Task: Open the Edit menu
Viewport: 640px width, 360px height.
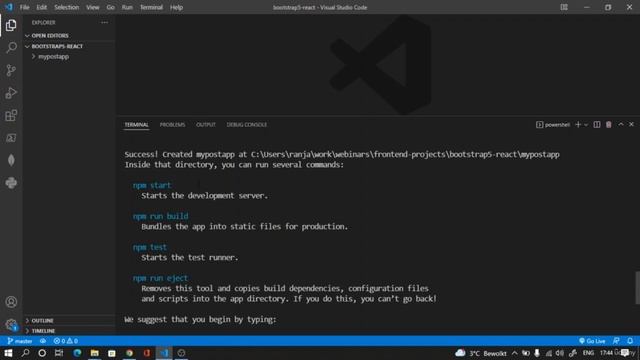Action: pos(42,7)
